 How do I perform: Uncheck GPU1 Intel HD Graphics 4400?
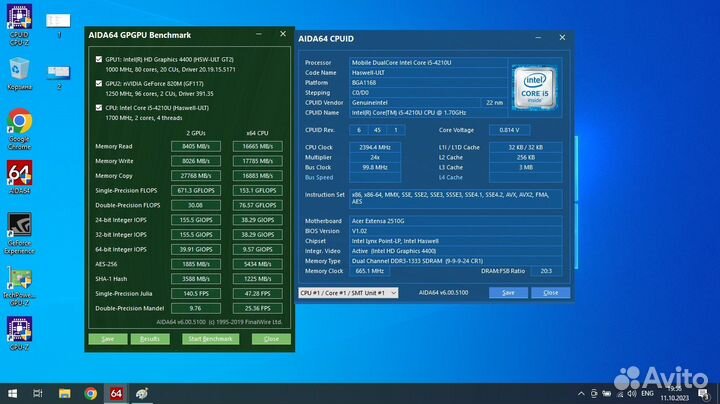99,59
